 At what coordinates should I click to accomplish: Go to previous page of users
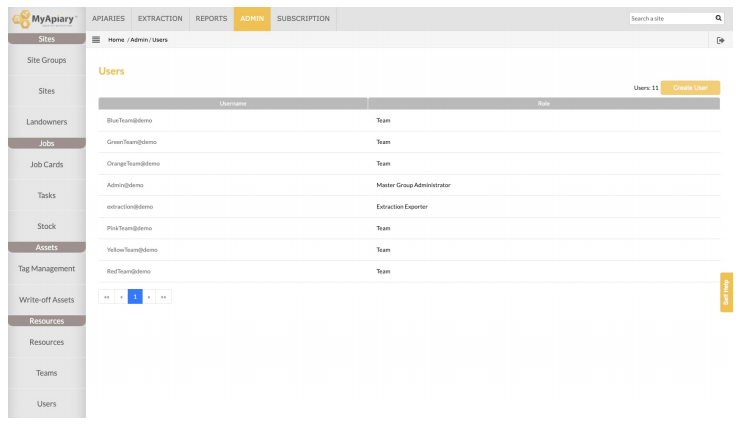pos(121,297)
